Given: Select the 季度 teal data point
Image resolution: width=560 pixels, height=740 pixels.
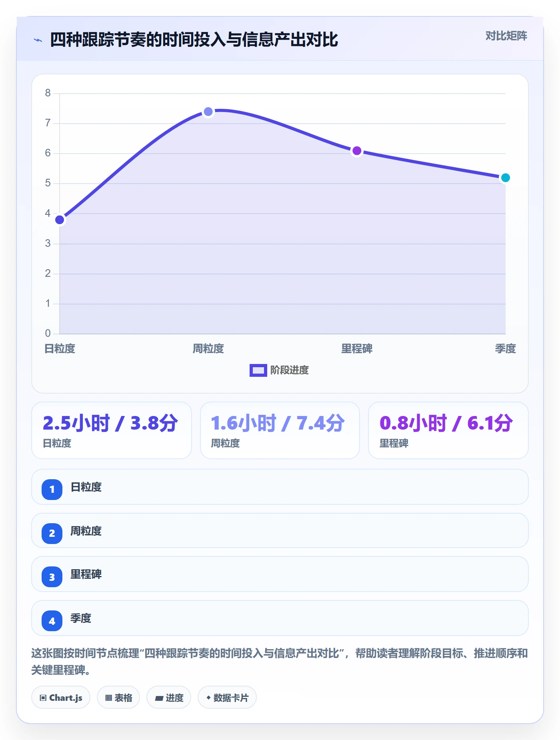Looking at the screenshot, I should pyautogui.click(x=505, y=178).
